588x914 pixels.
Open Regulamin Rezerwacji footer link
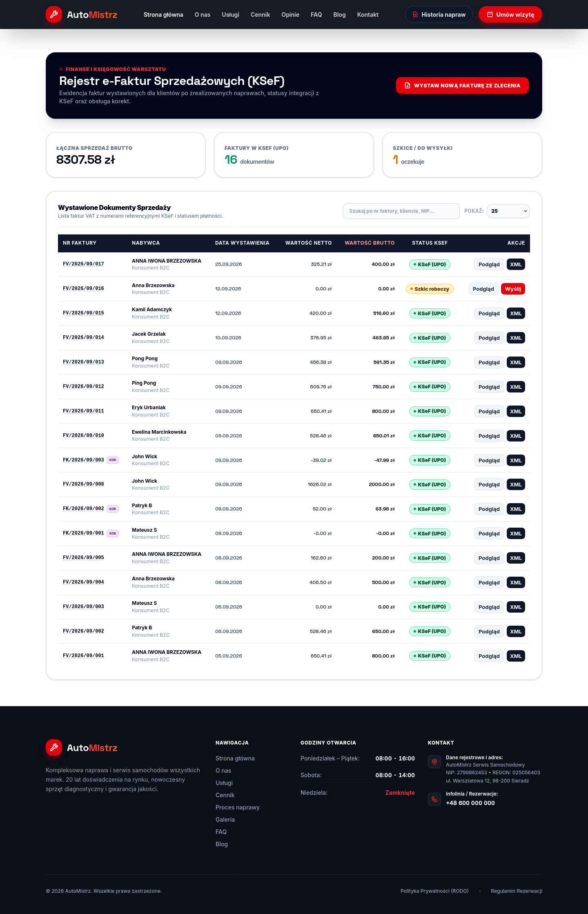(x=517, y=891)
